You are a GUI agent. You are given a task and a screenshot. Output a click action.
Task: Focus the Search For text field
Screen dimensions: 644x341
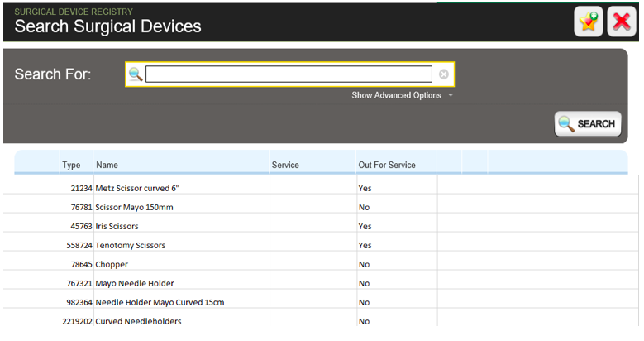coord(289,74)
